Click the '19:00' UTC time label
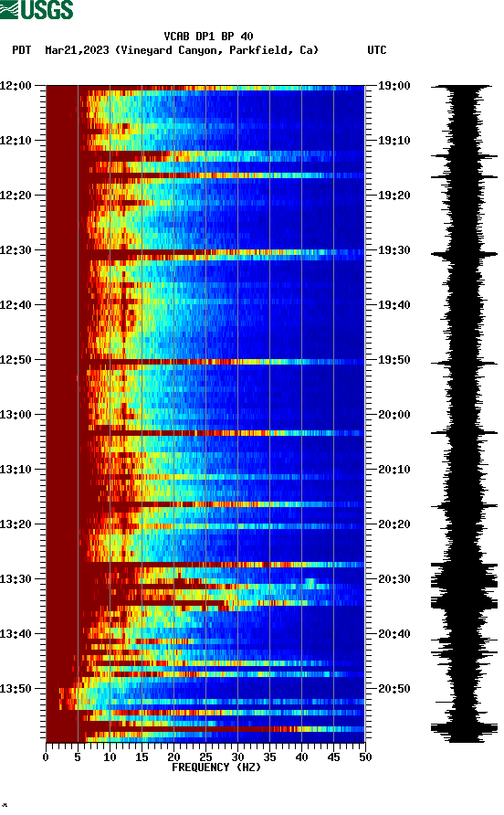 [394, 86]
